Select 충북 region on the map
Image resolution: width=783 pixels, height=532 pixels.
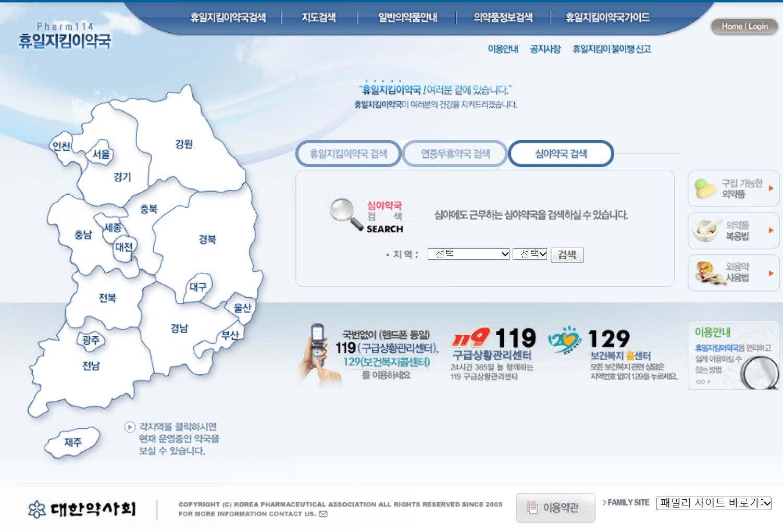click(148, 209)
